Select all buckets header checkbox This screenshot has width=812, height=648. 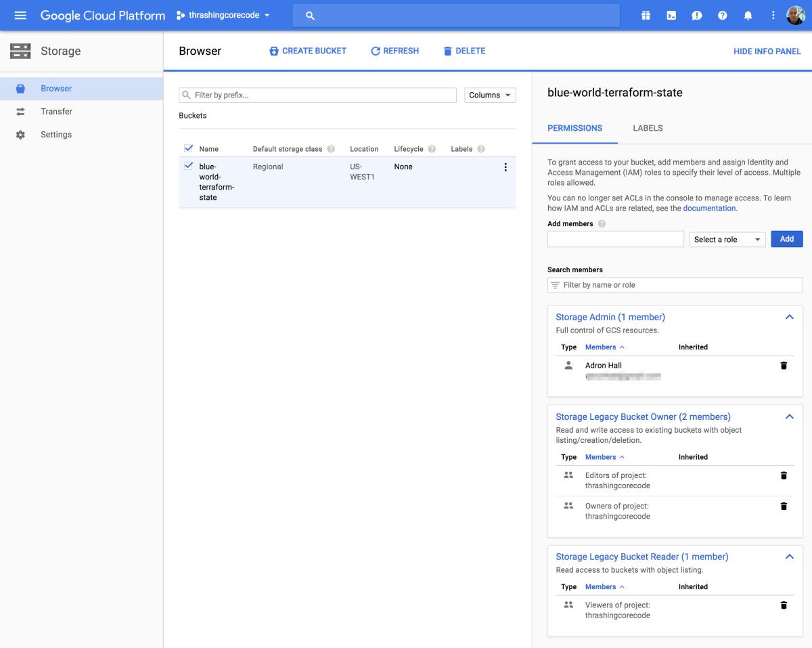189,148
